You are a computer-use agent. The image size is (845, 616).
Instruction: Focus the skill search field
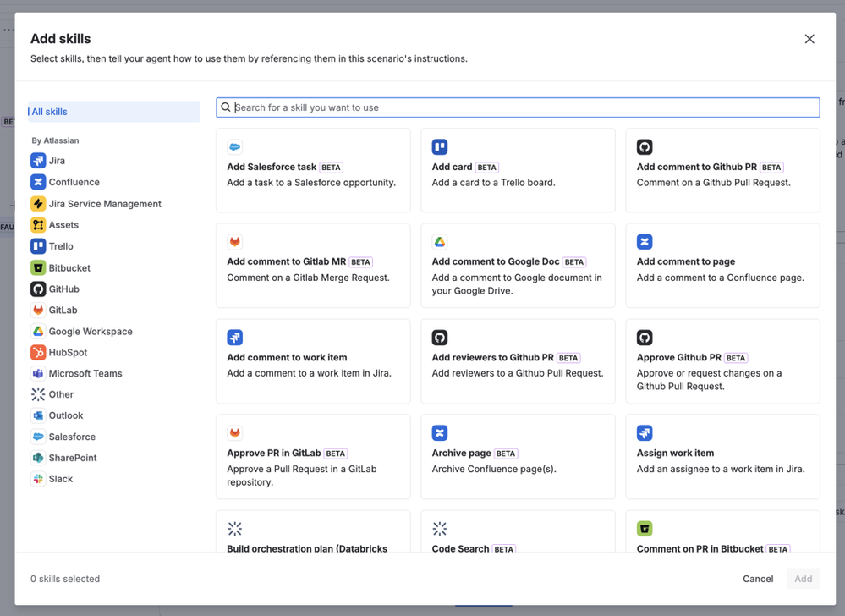point(524,107)
